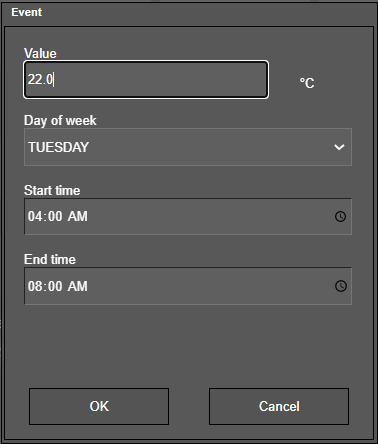Select the AM segment in End time
The height and width of the screenshot is (444, 378).
click(78, 286)
